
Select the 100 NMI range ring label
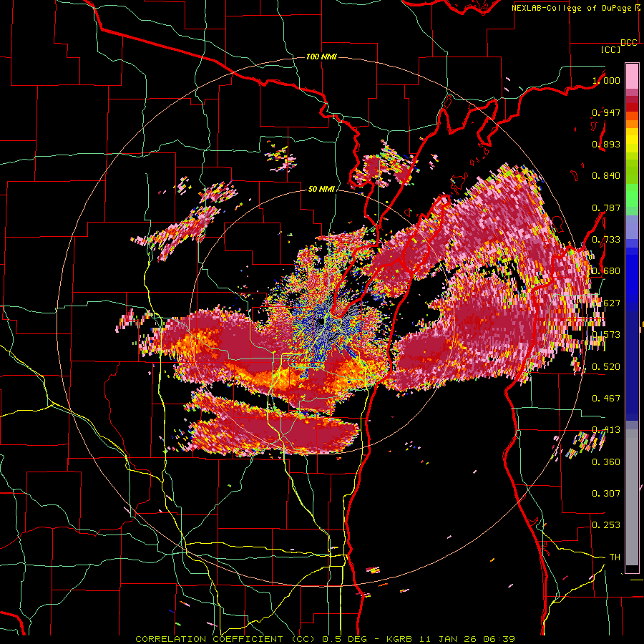pyautogui.click(x=321, y=57)
